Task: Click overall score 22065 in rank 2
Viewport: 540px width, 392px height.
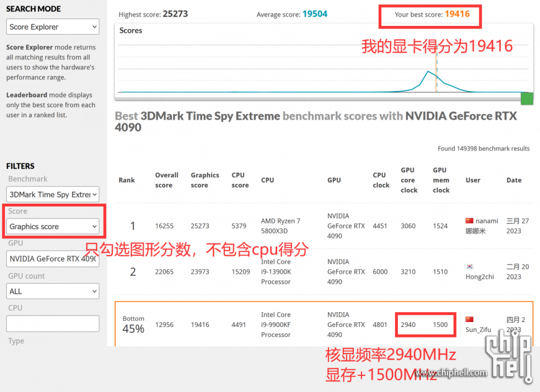Action: (164, 271)
